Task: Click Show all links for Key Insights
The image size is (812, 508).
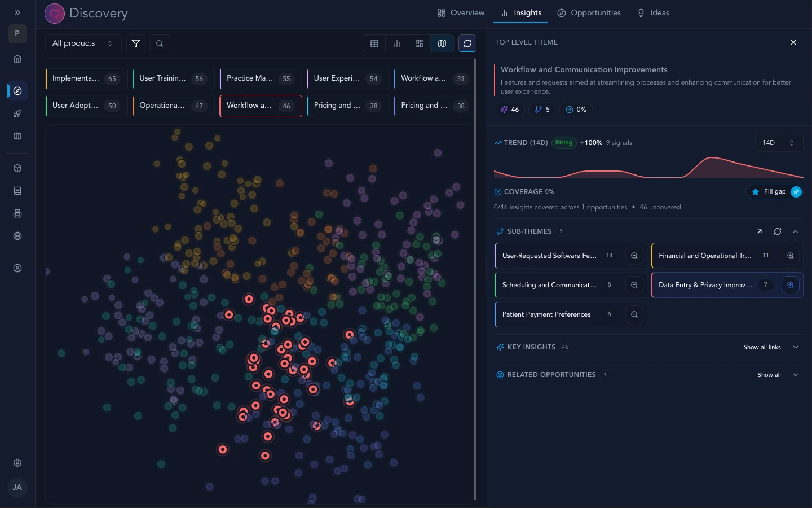Action: pos(762,347)
